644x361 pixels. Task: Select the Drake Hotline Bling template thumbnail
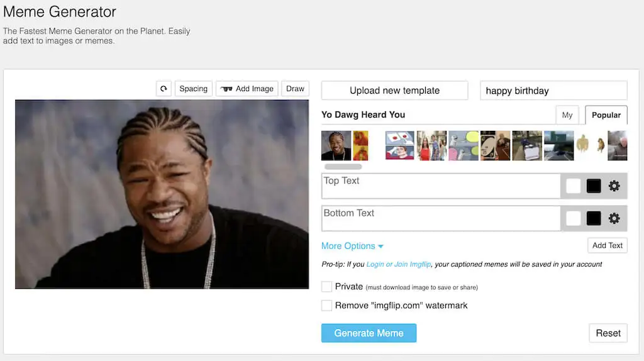click(x=360, y=145)
